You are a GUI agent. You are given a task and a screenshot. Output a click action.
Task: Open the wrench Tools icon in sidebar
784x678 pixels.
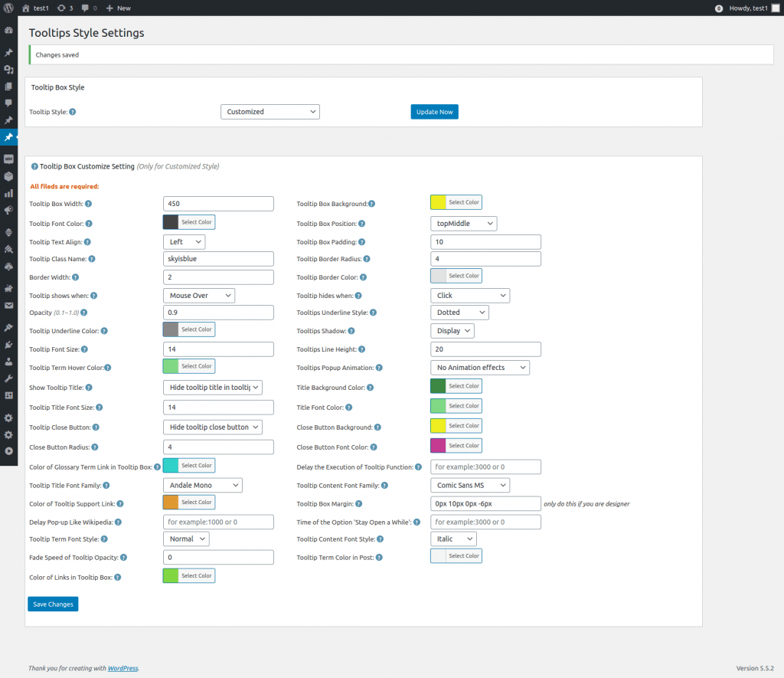tap(8, 378)
